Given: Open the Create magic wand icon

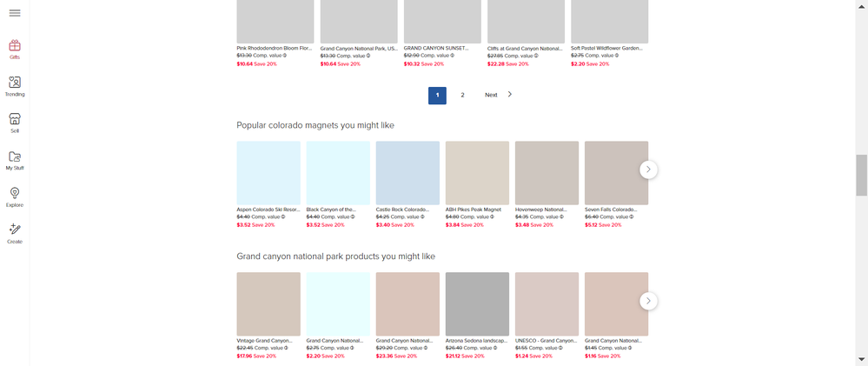Looking at the screenshot, I should (x=15, y=230).
